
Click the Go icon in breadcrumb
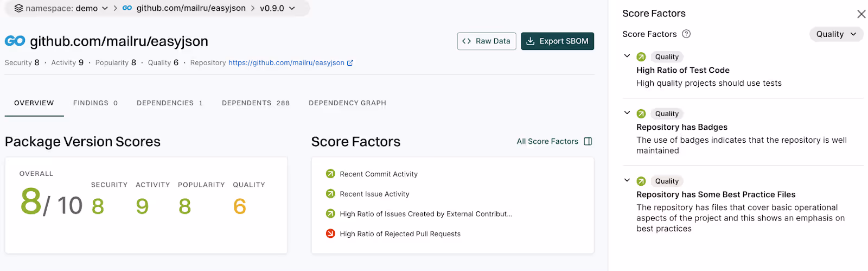coord(127,8)
